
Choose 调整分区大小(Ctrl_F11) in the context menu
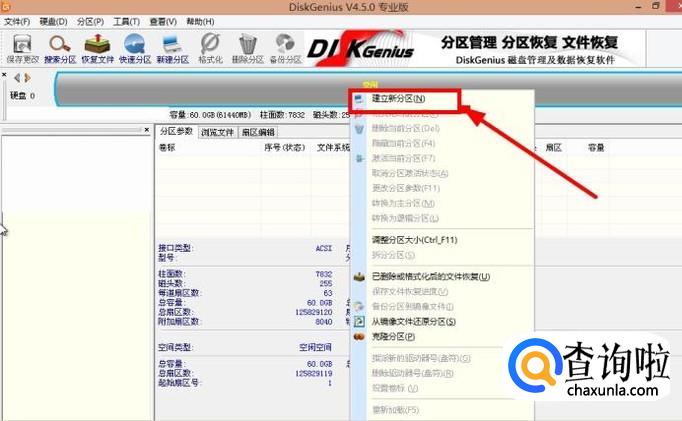414,240
